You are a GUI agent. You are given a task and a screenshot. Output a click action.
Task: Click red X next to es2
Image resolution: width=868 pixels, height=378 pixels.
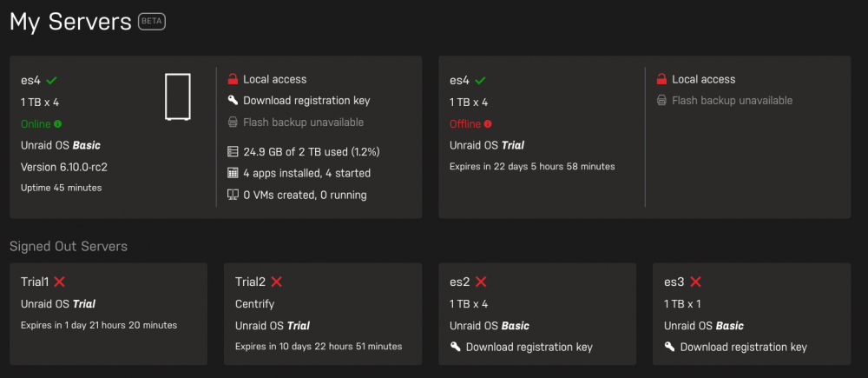click(481, 282)
